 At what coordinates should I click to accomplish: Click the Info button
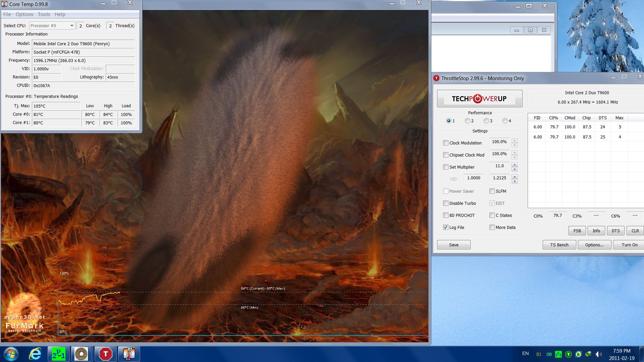pos(596,231)
